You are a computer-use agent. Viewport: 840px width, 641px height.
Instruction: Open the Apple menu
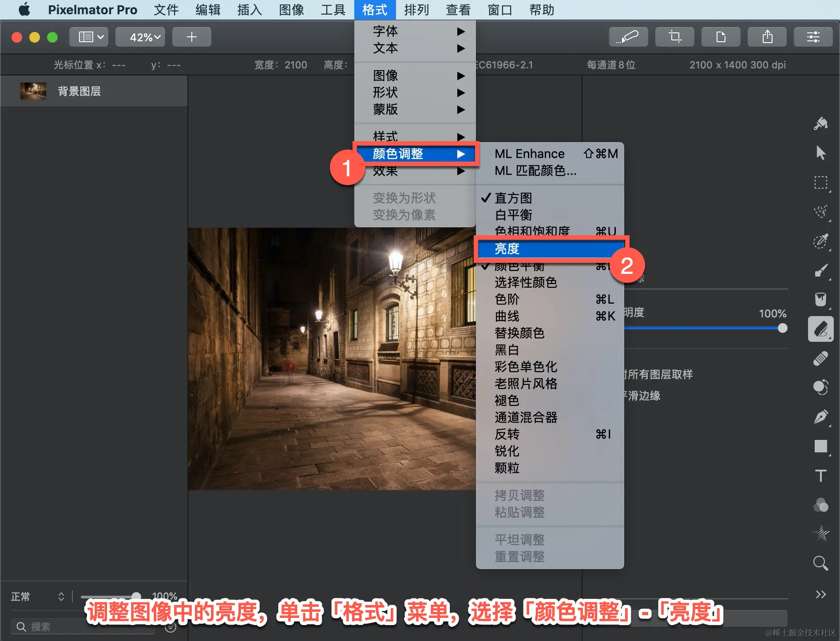[x=24, y=10]
